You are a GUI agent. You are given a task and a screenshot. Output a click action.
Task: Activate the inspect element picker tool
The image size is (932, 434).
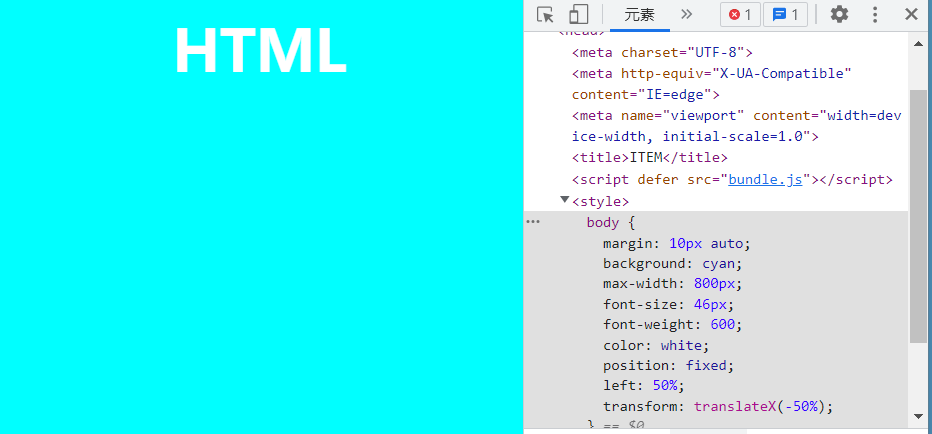[x=545, y=14]
